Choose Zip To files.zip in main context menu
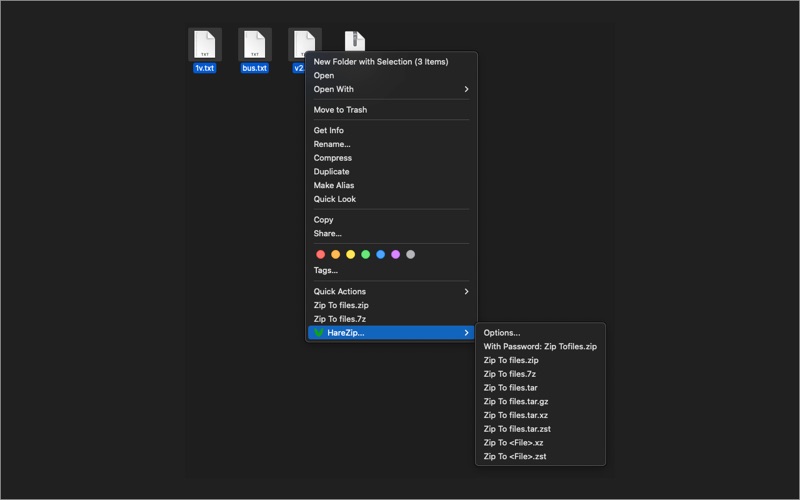The height and width of the screenshot is (500, 800). tap(391, 306)
